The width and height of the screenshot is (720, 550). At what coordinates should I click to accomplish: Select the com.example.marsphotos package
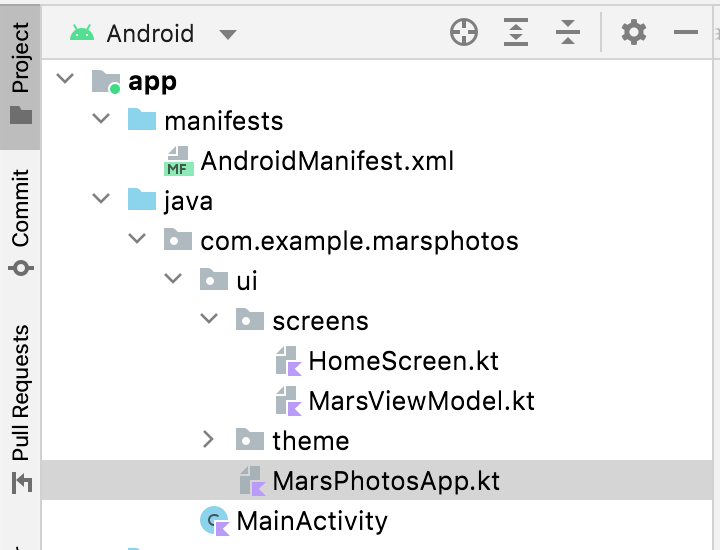pyautogui.click(x=359, y=241)
